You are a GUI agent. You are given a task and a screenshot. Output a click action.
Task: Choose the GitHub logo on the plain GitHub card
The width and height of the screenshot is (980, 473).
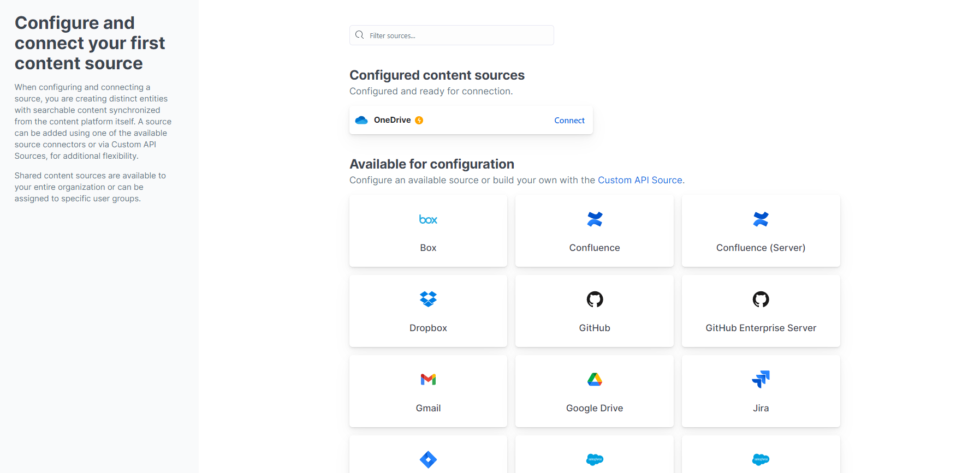tap(595, 299)
